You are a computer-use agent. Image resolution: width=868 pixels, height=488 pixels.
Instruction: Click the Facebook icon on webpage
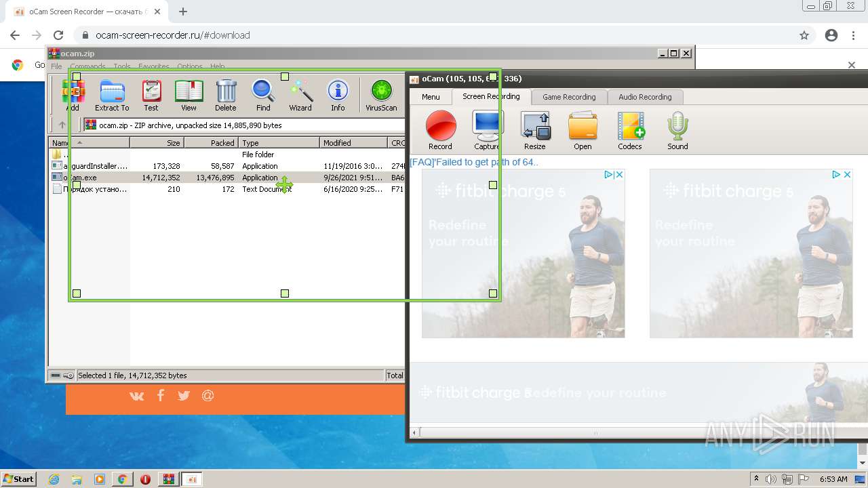[161, 395]
